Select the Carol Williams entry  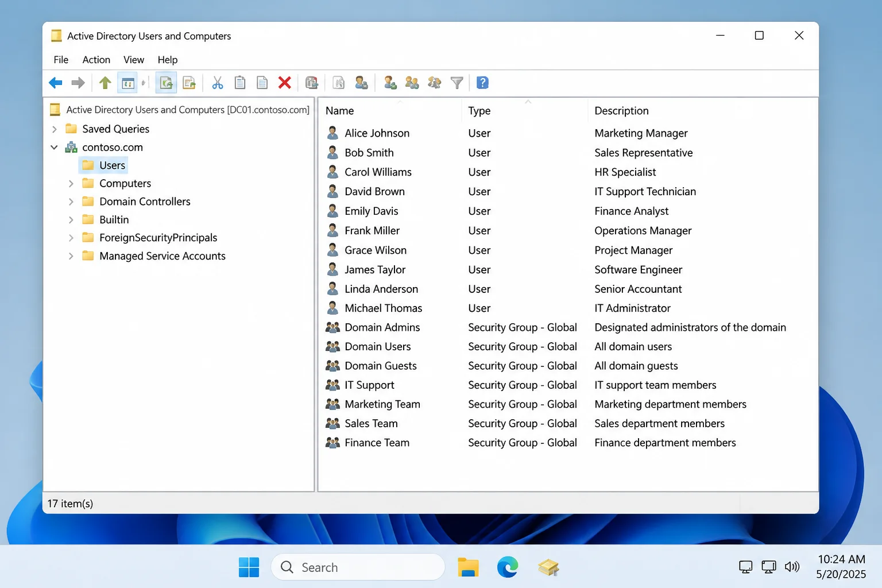tap(568, 172)
